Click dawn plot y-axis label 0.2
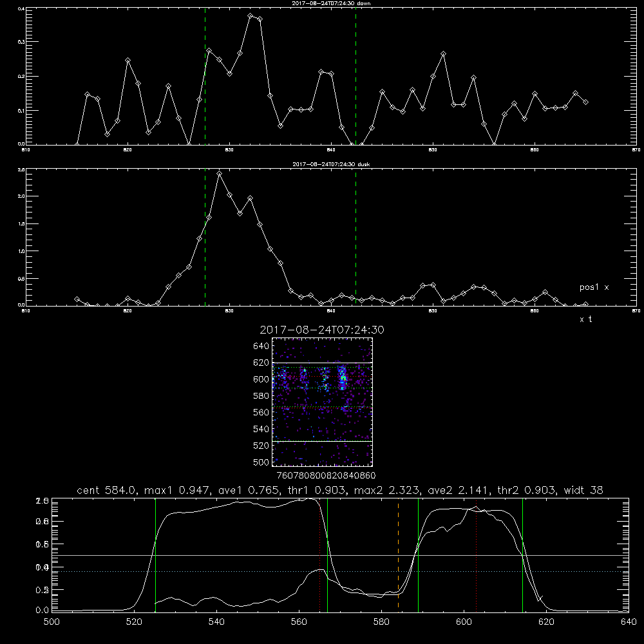Viewport: 644px width, 644px height. [22, 77]
